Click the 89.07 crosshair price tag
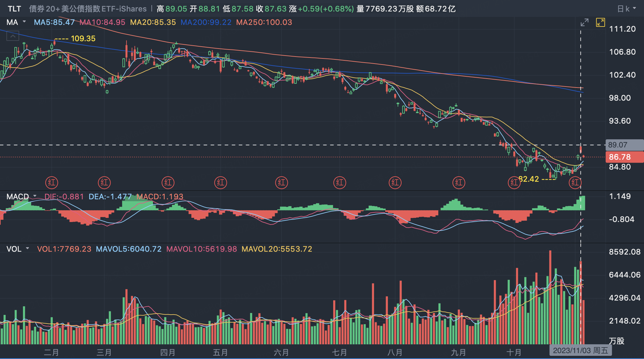This screenshot has width=644, height=359. 625,145
